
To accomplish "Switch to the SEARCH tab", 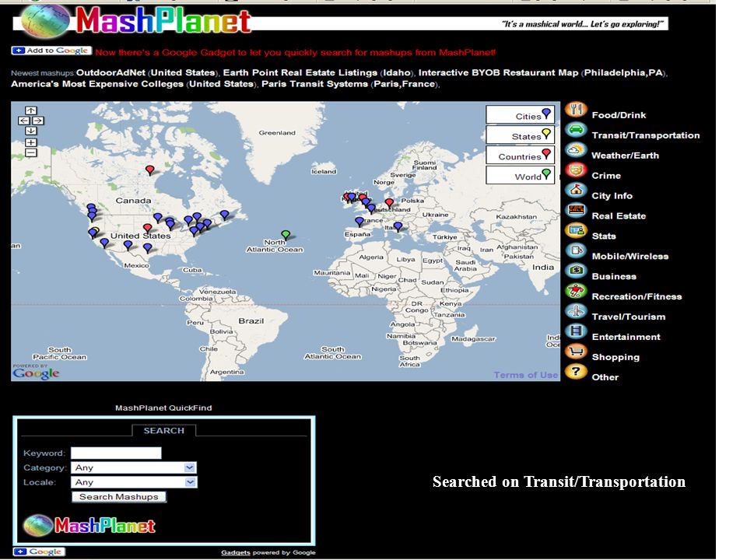I will [164, 430].
